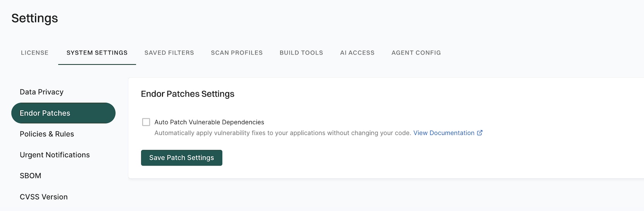
Task: Open the View Documentation link
Action: click(x=444, y=133)
